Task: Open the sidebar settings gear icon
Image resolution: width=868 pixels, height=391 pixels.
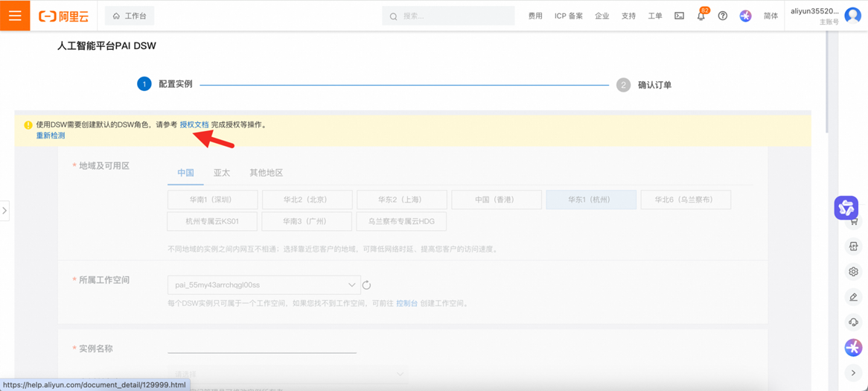Action: (x=853, y=271)
